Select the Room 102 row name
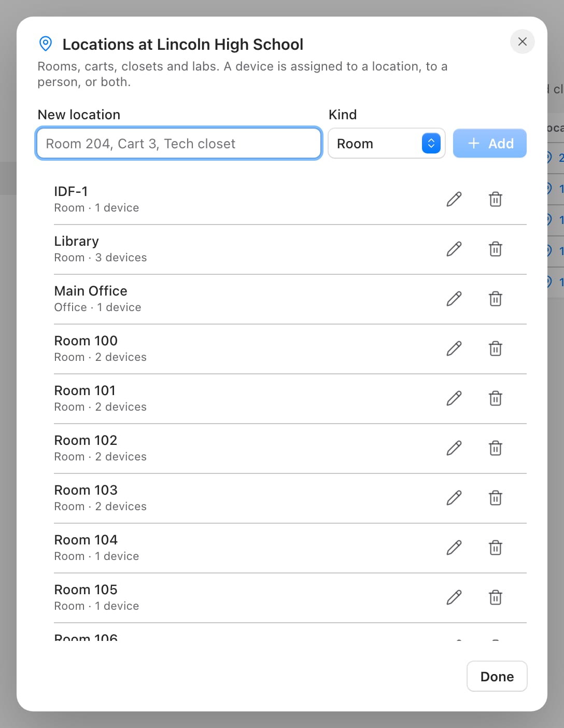564x728 pixels. [86, 440]
